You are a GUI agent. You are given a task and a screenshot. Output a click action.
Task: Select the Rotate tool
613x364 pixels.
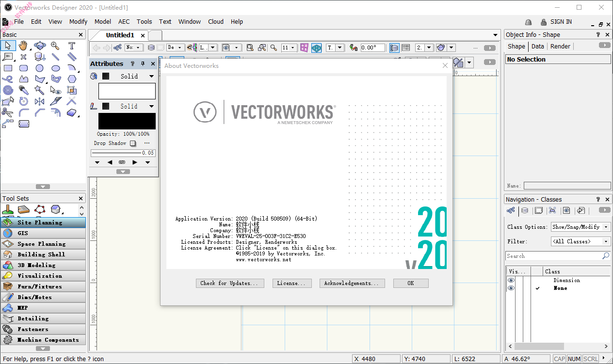[23, 101]
